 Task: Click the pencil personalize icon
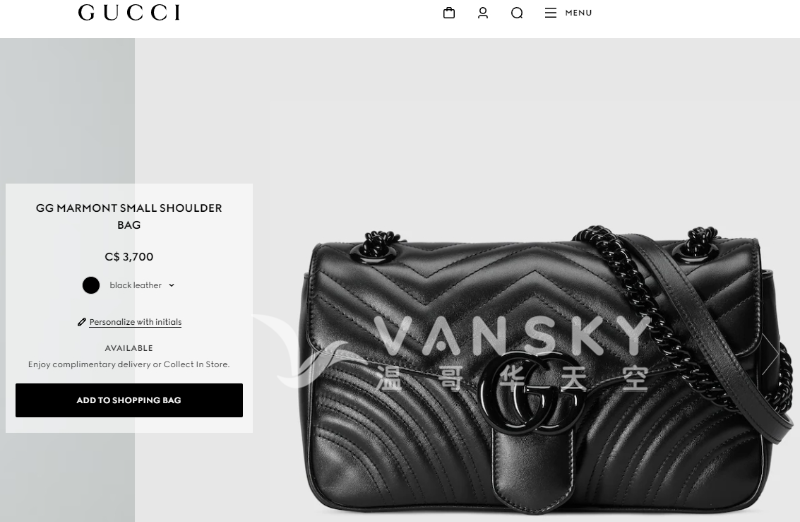[82, 322]
